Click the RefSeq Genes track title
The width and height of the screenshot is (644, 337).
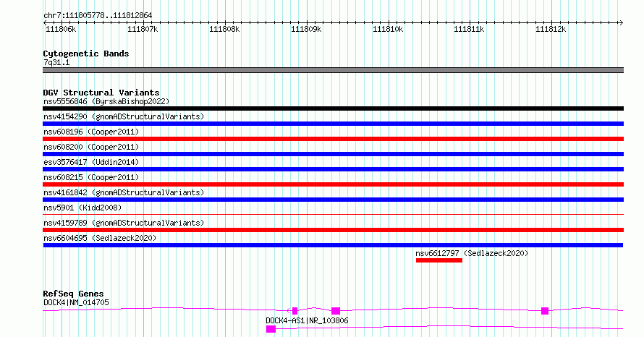pyautogui.click(x=73, y=294)
